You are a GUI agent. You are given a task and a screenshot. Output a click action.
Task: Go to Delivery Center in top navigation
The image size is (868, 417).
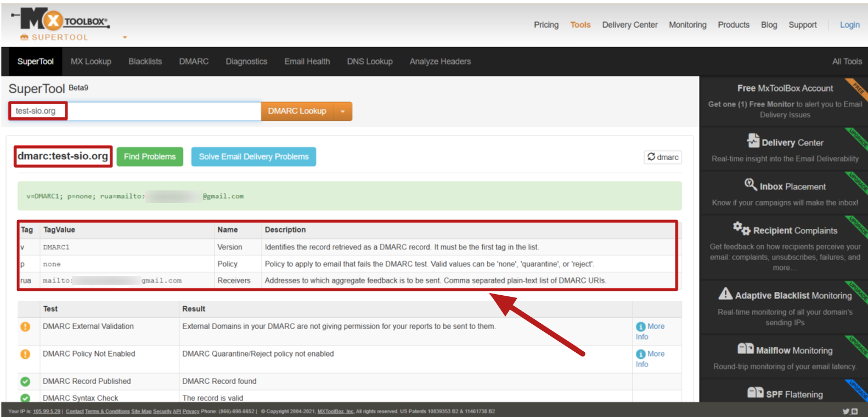629,25
